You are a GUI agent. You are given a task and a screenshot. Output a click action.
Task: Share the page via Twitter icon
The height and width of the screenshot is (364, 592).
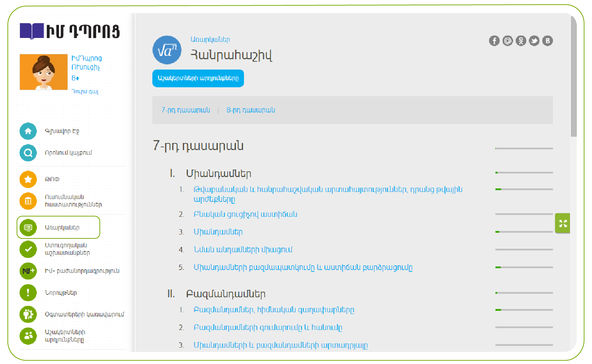pyautogui.click(x=534, y=41)
